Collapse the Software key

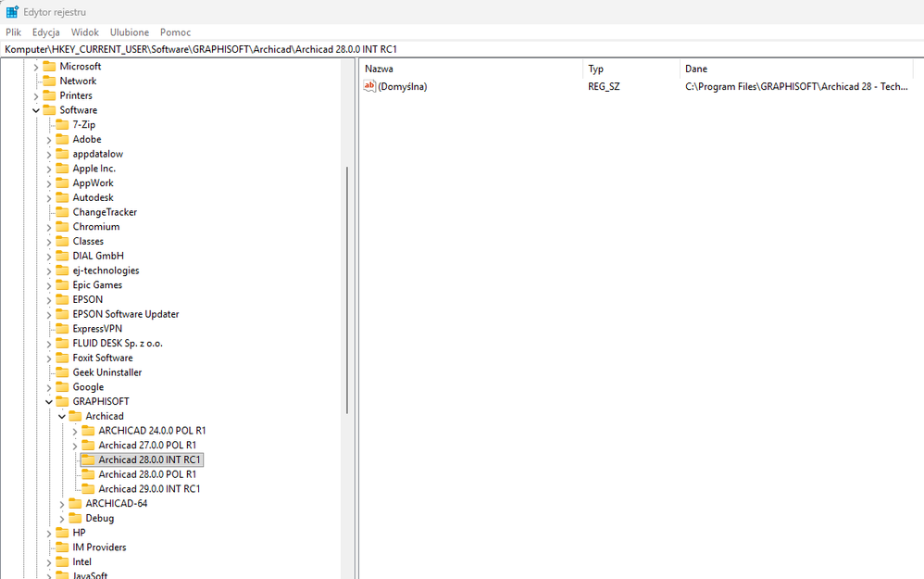coord(36,110)
